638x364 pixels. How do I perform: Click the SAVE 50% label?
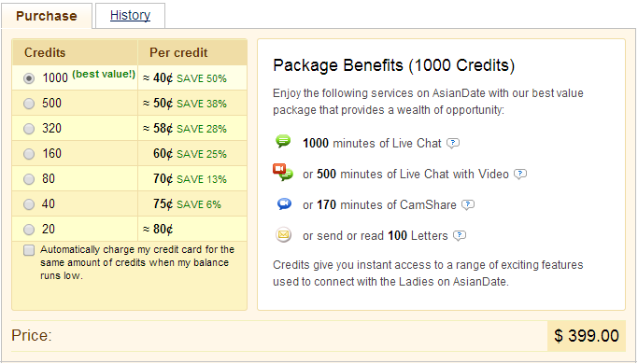[x=202, y=78]
